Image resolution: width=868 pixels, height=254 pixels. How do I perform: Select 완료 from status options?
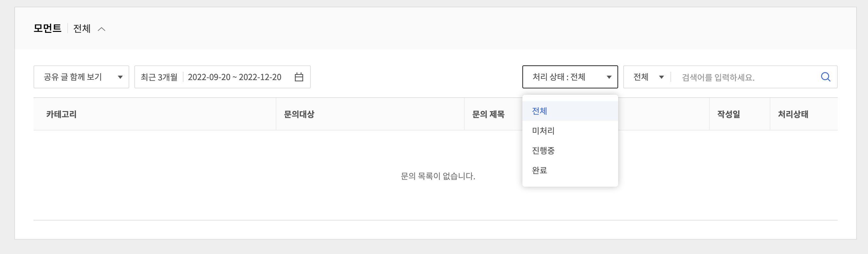click(539, 170)
